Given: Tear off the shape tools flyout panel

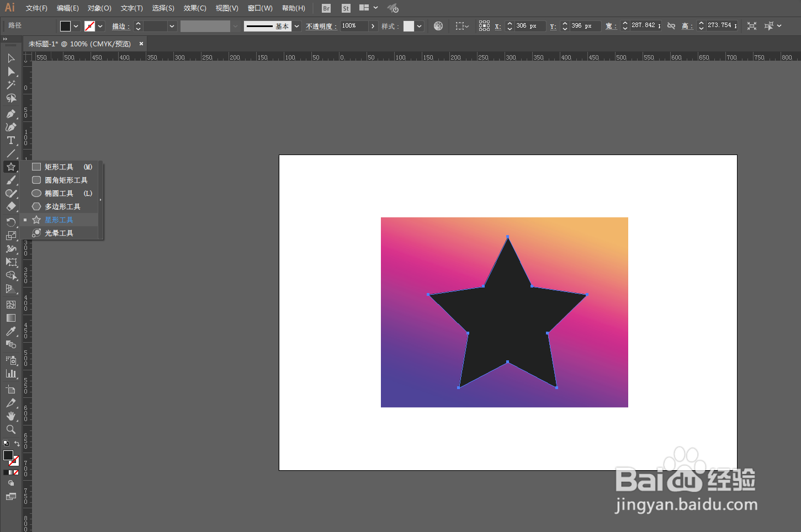Looking at the screenshot, I should 100,200.
